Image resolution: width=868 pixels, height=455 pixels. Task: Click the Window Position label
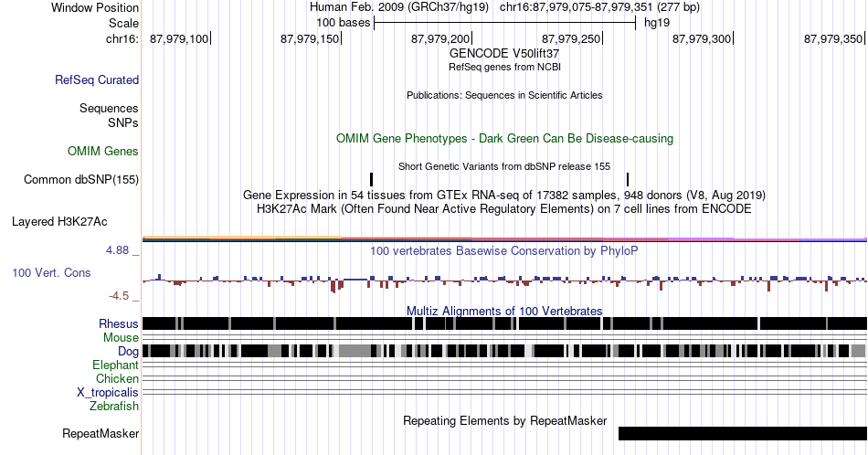point(95,7)
